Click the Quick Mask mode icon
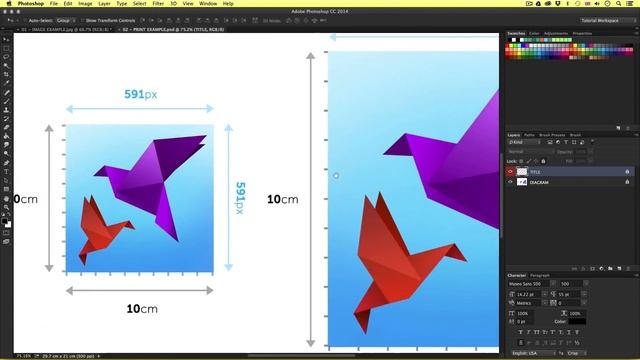Screen dimensions: 640x360 click(6, 233)
